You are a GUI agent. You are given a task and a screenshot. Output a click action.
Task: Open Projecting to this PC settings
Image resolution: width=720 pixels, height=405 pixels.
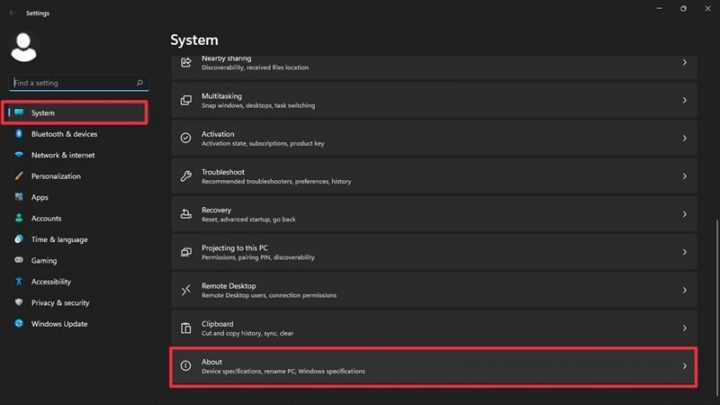pyautogui.click(x=430, y=252)
